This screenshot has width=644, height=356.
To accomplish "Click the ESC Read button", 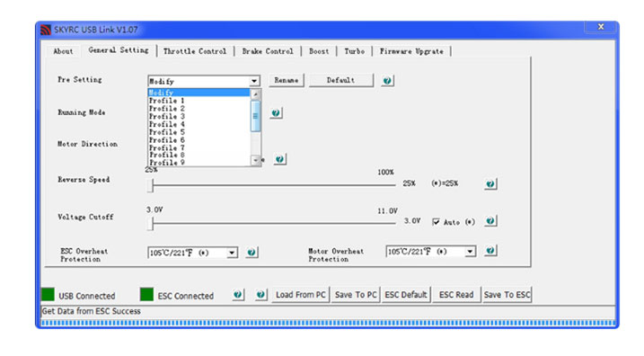I will tap(456, 295).
